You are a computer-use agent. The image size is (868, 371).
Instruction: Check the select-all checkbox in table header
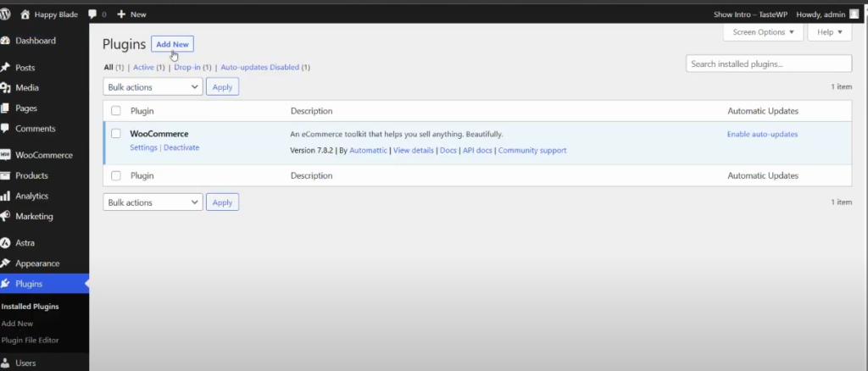coord(116,111)
